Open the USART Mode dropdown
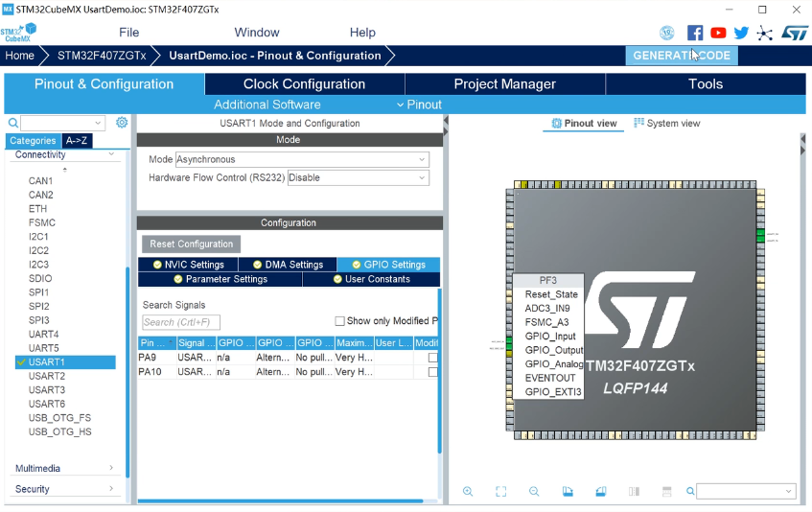The image size is (812, 512). click(302, 159)
